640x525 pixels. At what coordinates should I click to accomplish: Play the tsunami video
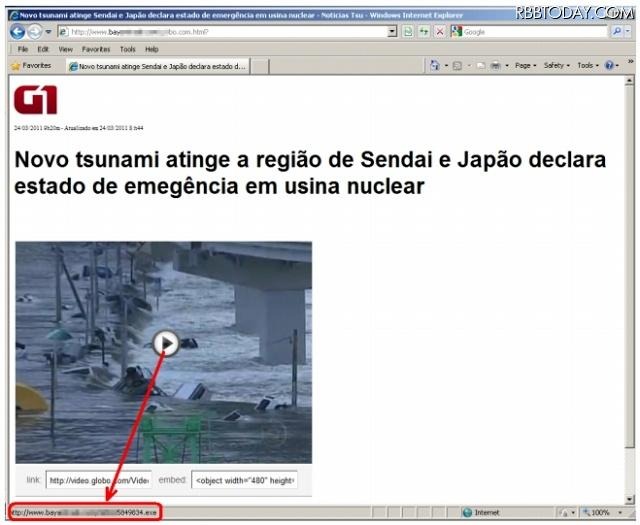point(166,343)
